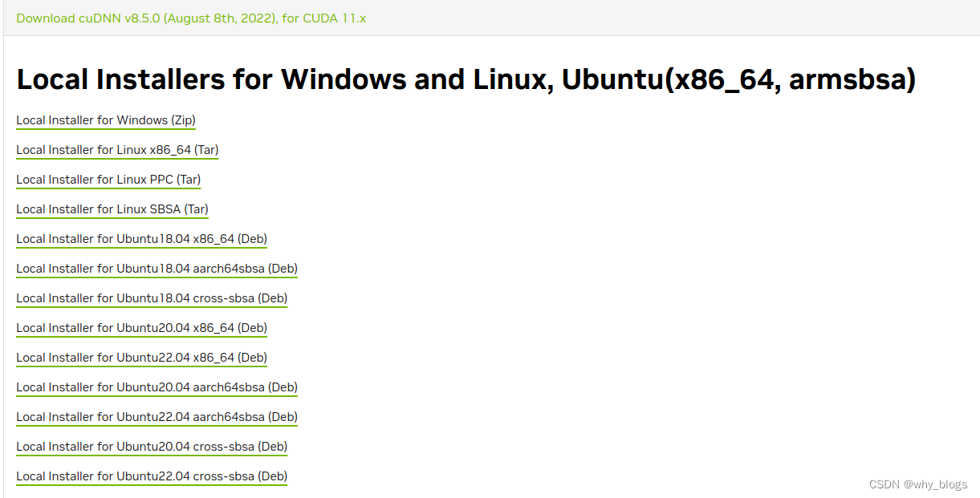980x498 pixels.
Task: Select the Local Installer for Linux PPC (Tar)
Action: coord(108,180)
